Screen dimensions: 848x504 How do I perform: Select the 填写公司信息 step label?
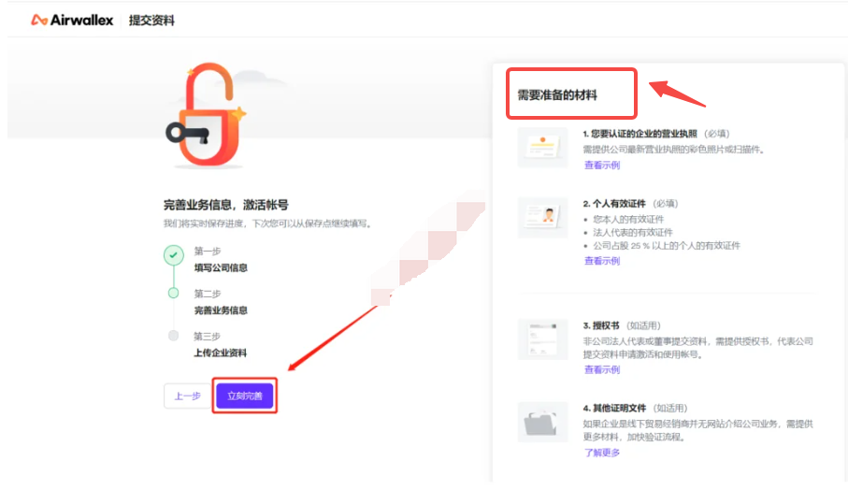tap(221, 268)
